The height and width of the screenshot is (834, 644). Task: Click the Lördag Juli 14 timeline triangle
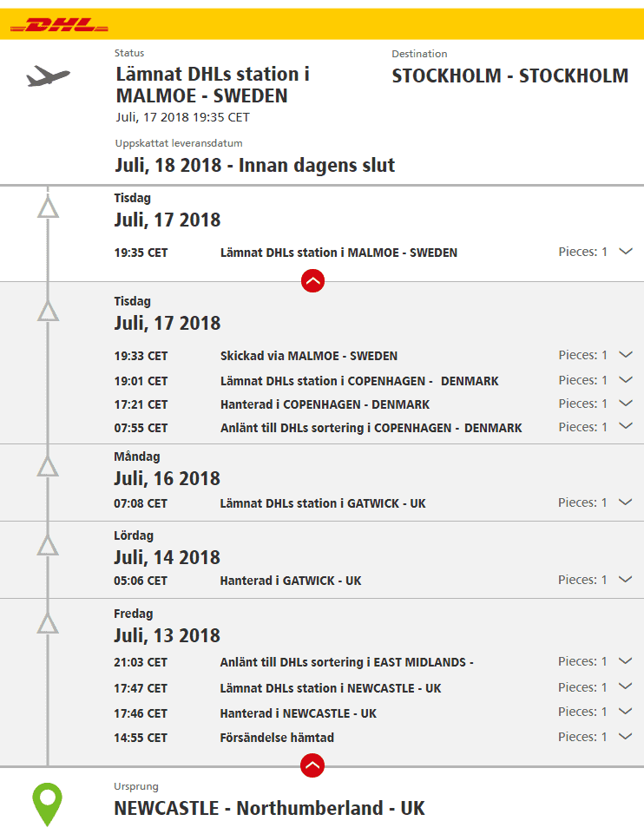pos(48,545)
